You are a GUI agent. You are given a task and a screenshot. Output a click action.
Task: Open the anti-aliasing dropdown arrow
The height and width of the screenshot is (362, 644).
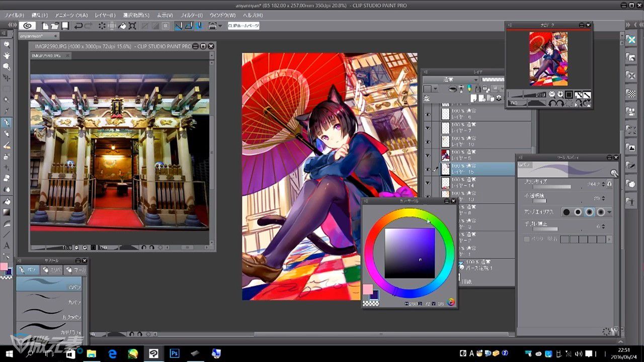pyautogui.click(x=609, y=212)
